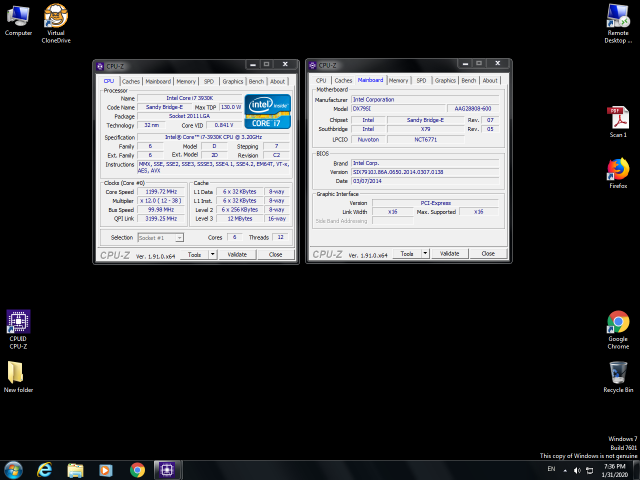This screenshot has width=640, height=480.
Task: Click the Core Speed 1199.72 MHz value
Action: [x=161, y=191]
